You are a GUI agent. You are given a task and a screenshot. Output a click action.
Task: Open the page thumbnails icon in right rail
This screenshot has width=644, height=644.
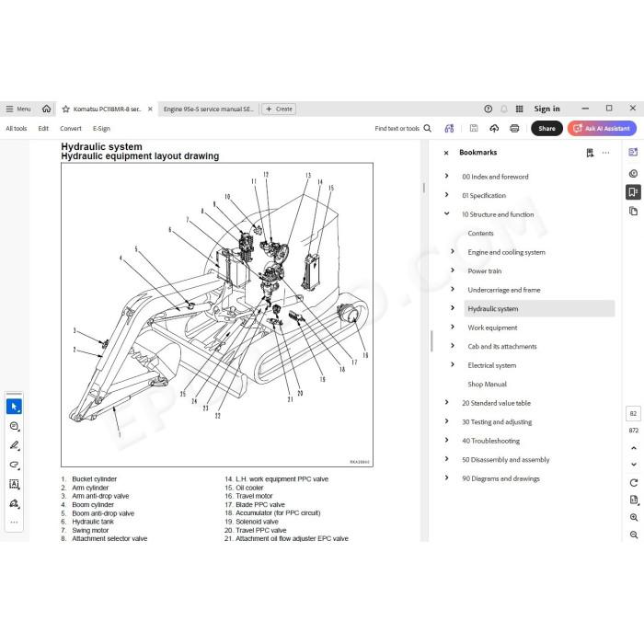pyautogui.click(x=633, y=211)
